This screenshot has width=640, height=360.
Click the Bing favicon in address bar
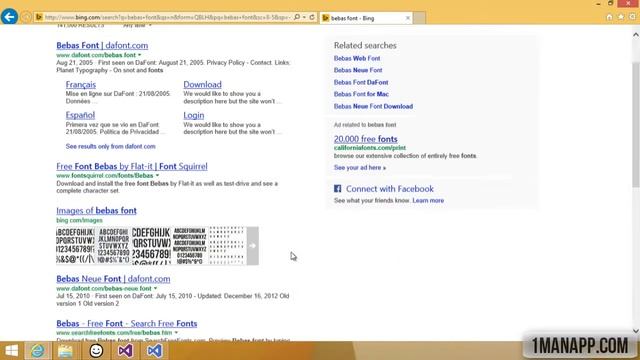point(39,17)
